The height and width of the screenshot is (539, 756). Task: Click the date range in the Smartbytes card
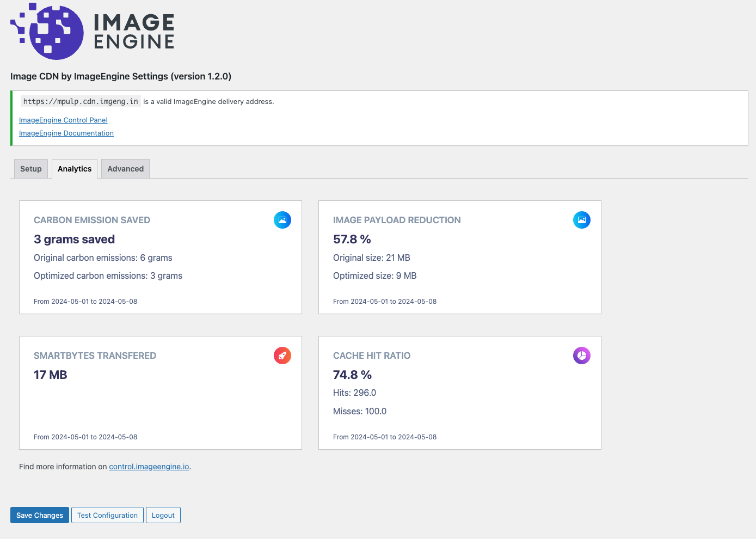click(85, 437)
